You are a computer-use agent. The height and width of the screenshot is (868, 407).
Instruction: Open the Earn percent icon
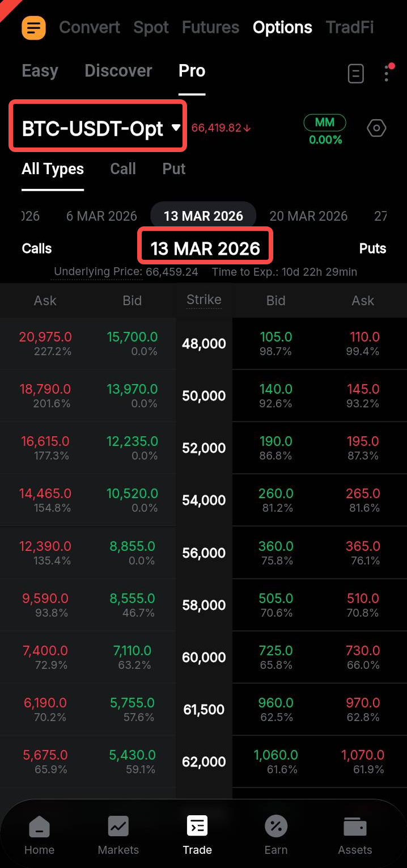[276, 834]
